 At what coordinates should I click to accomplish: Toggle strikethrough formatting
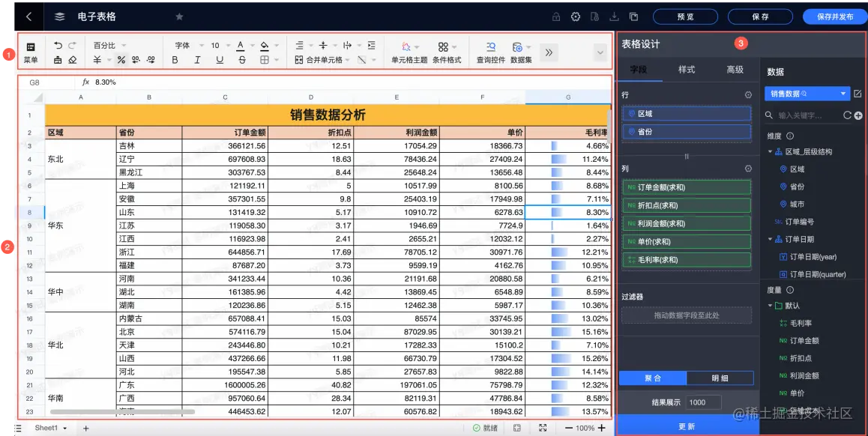coord(242,60)
